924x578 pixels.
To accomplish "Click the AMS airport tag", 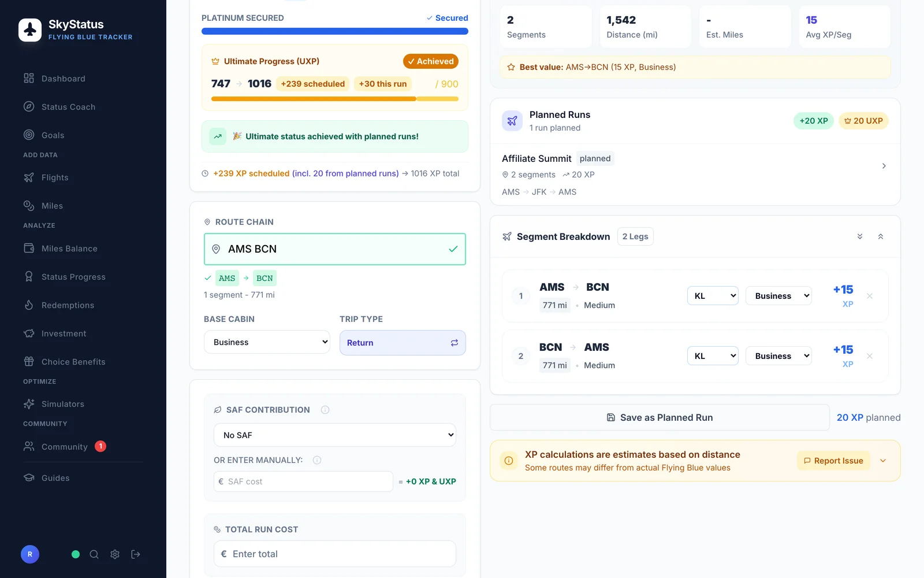I will point(227,278).
